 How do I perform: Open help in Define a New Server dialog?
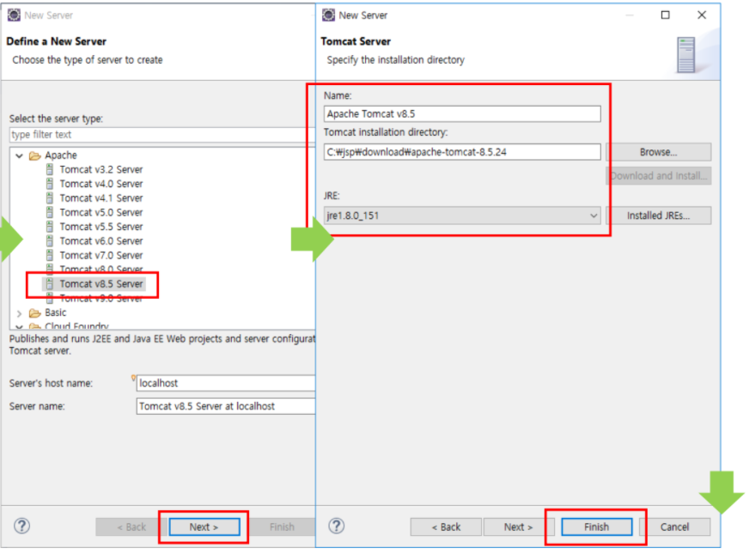[22, 527]
